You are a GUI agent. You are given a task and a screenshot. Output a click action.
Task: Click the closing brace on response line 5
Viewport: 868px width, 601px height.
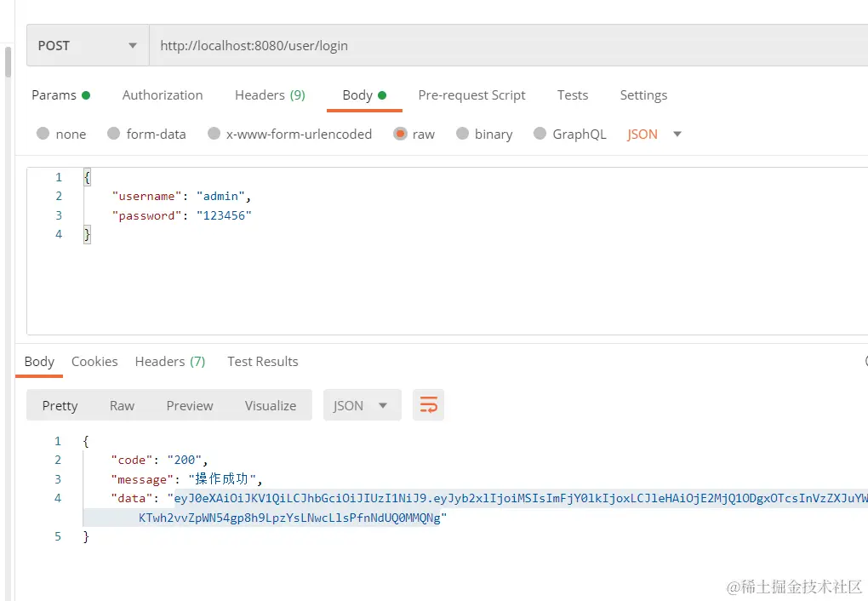(x=86, y=536)
